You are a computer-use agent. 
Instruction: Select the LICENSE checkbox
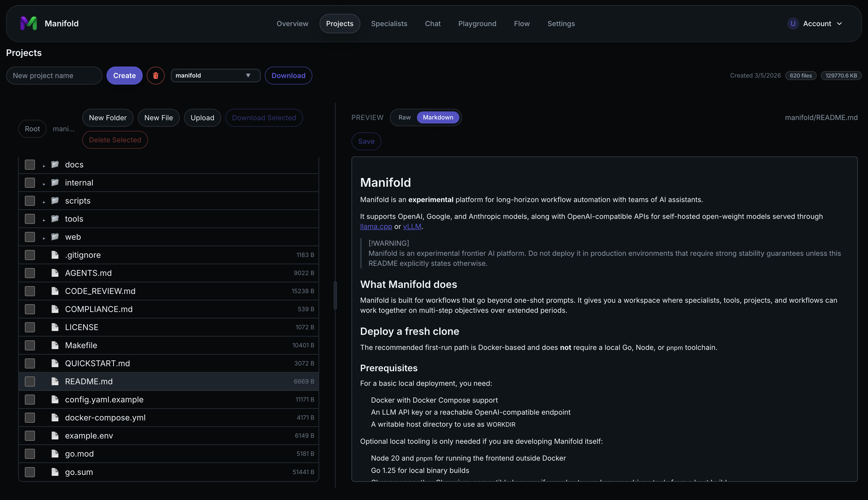(30, 327)
